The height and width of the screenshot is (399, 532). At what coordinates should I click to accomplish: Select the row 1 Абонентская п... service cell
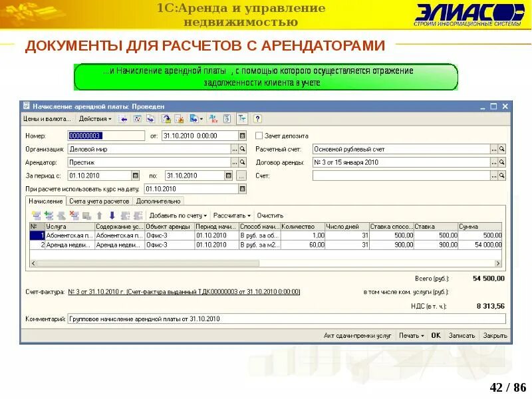(70, 235)
